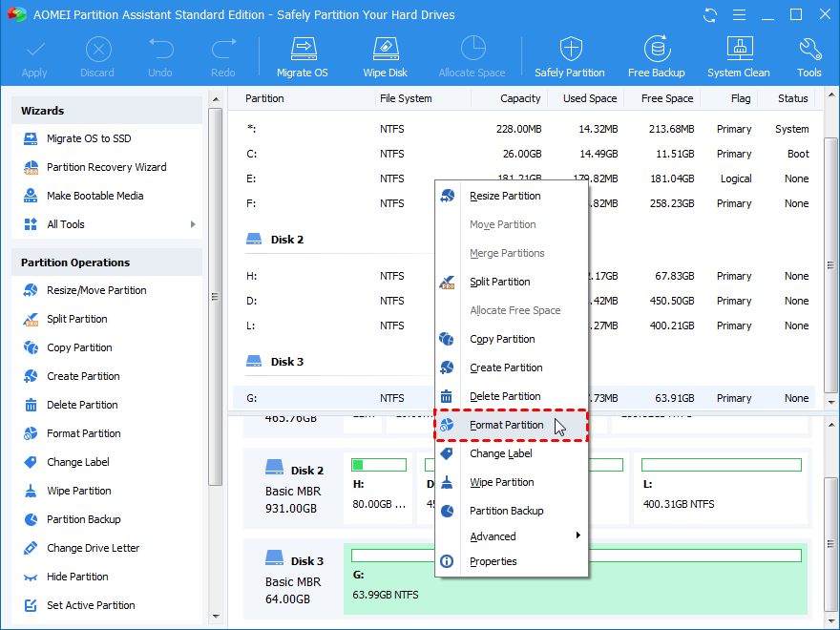Select the H: partition row
The height and width of the screenshot is (630, 840).
[x=524, y=276]
